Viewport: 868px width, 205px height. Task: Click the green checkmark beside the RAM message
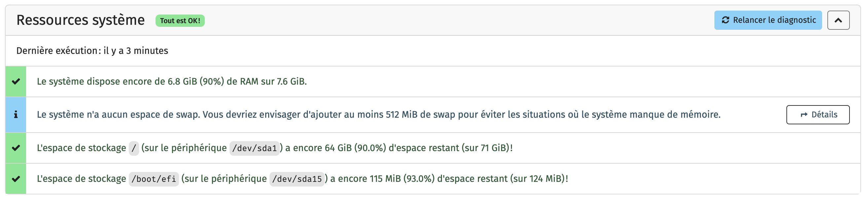click(16, 82)
